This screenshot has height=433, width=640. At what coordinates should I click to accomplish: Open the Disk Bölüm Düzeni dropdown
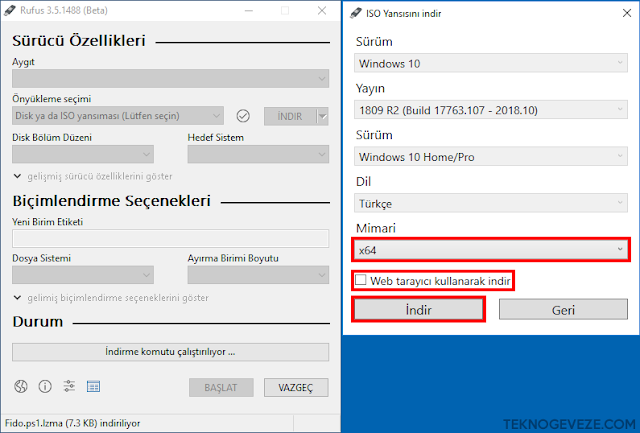coord(83,154)
